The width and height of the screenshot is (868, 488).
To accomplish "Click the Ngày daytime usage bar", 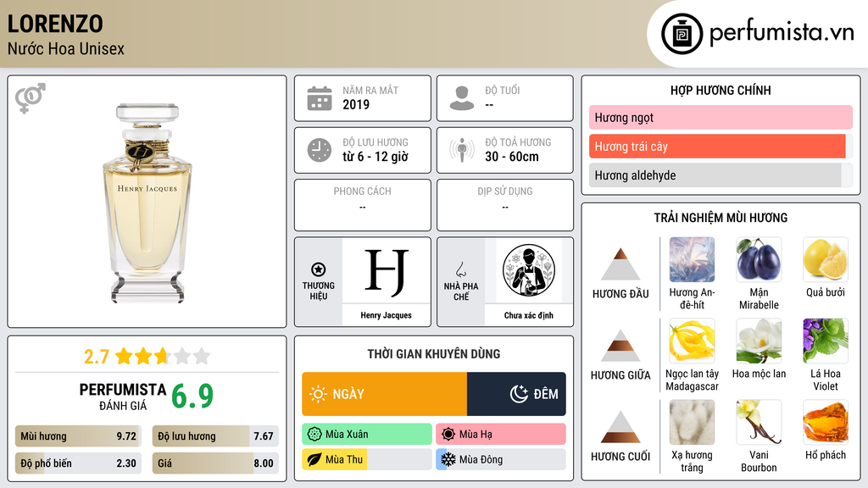I will [385, 394].
